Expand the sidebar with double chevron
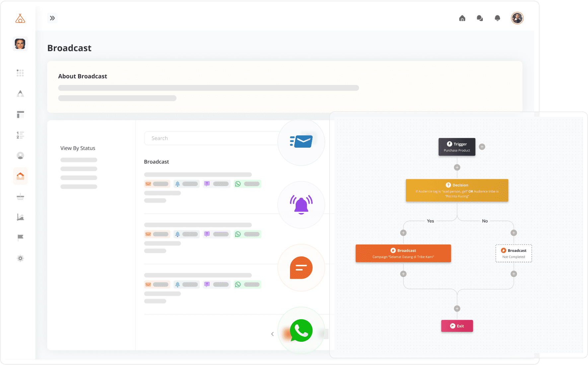Screen dimensions: 588x365 pyautogui.click(x=52, y=18)
